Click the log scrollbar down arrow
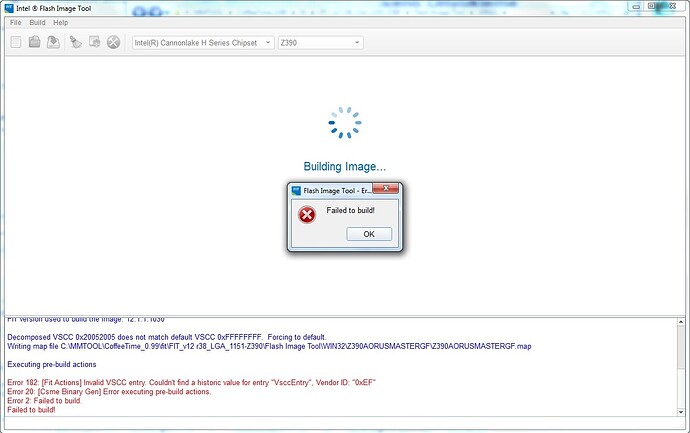This screenshot has width=690, height=433. pos(681,412)
